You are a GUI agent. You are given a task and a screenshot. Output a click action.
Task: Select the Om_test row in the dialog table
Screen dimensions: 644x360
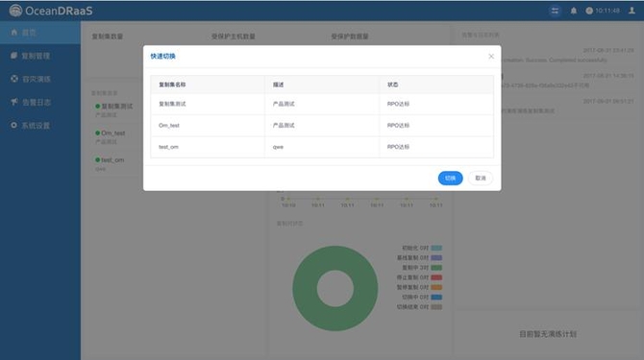(322, 126)
